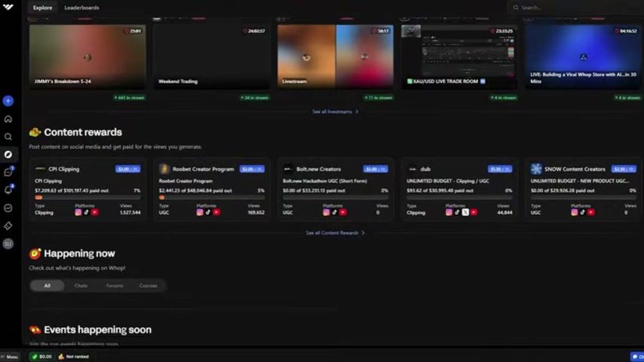Switch to the Explore tab
The image size is (644, 362).
pos(42,8)
